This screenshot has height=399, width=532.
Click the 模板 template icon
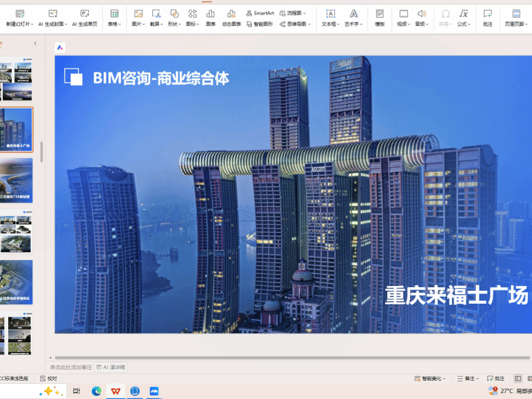[x=380, y=14]
